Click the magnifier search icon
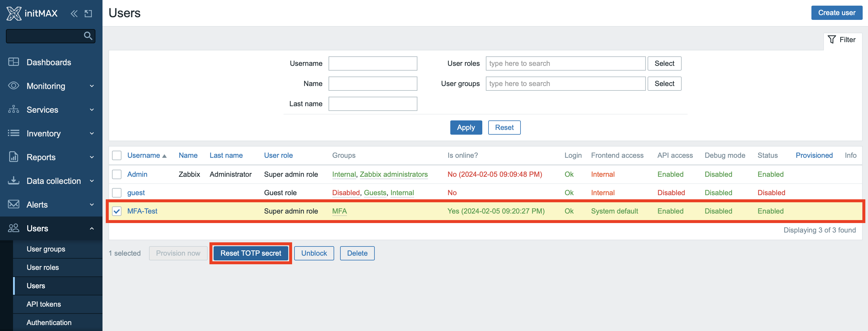Viewport: 868px width, 331px height. (x=88, y=36)
